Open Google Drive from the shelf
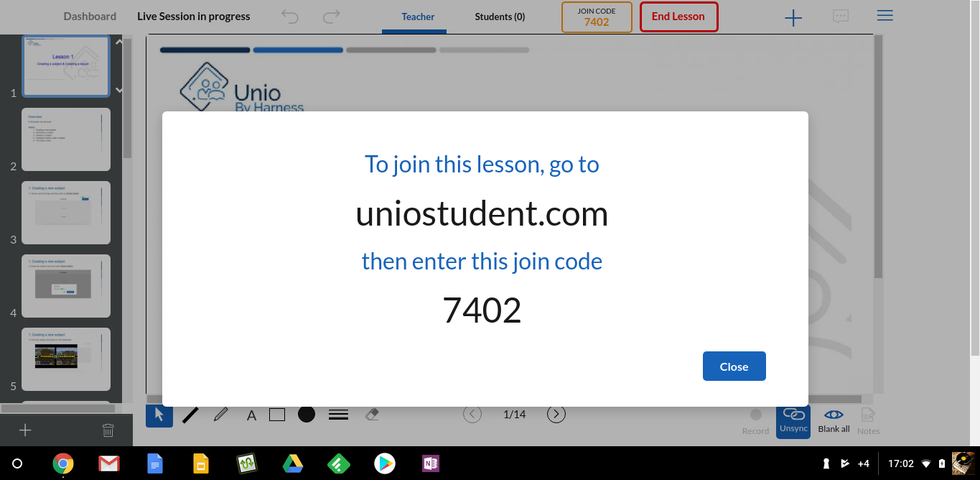The image size is (980, 480). click(292, 463)
